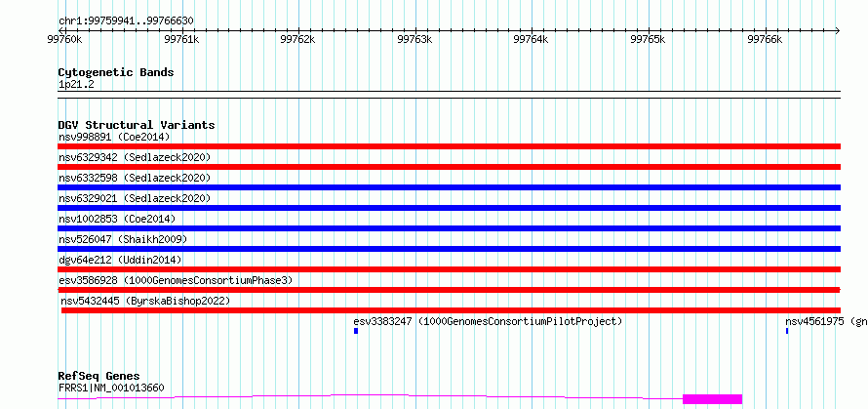Click the 99764k ruler tick label
This screenshot has height=409, width=868.
pos(532,39)
